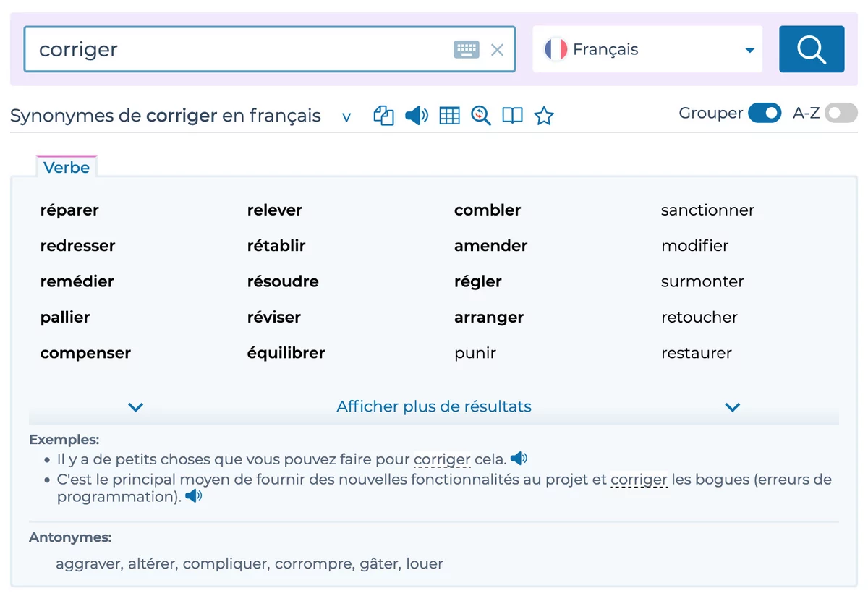
Task: Clear the search field with X
Action: point(497,49)
